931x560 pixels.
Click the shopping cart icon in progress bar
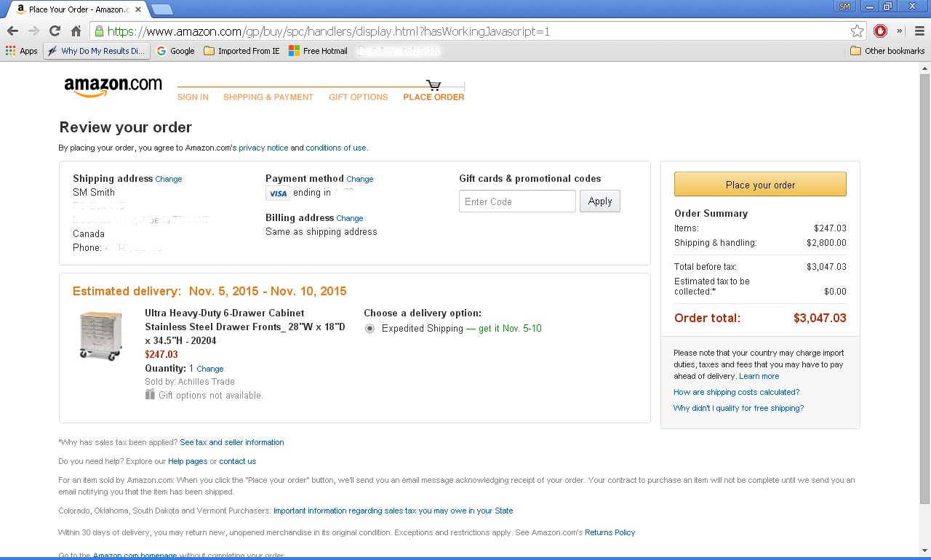click(433, 85)
